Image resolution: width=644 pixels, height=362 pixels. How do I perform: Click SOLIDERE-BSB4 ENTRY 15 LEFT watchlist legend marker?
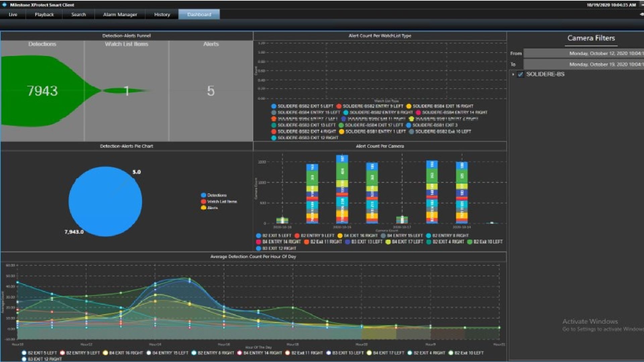(274, 113)
